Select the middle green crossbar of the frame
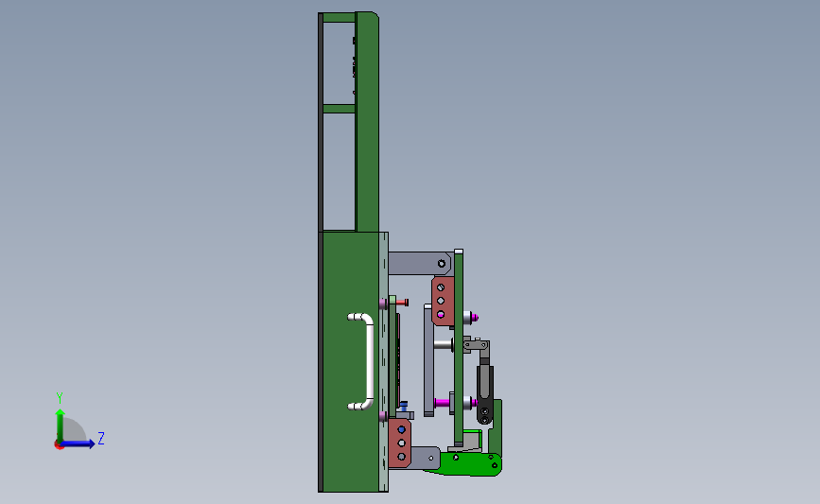Image resolution: width=820 pixels, height=504 pixels. tap(340, 109)
